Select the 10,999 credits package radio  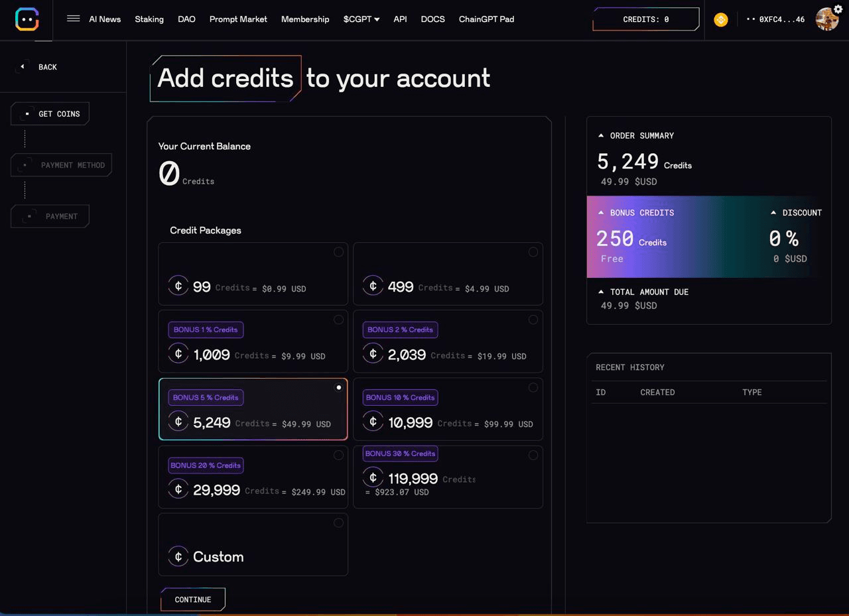tap(533, 387)
